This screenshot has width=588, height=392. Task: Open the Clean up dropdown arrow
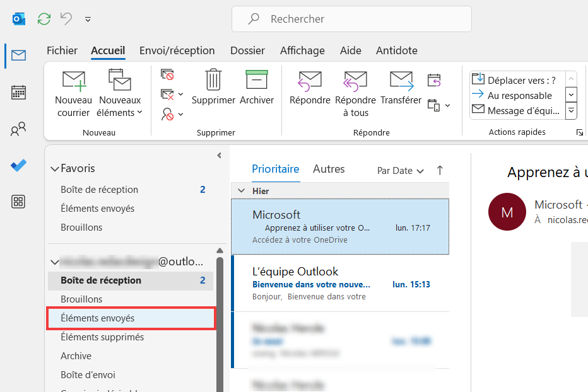pyautogui.click(x=180, y=94)
